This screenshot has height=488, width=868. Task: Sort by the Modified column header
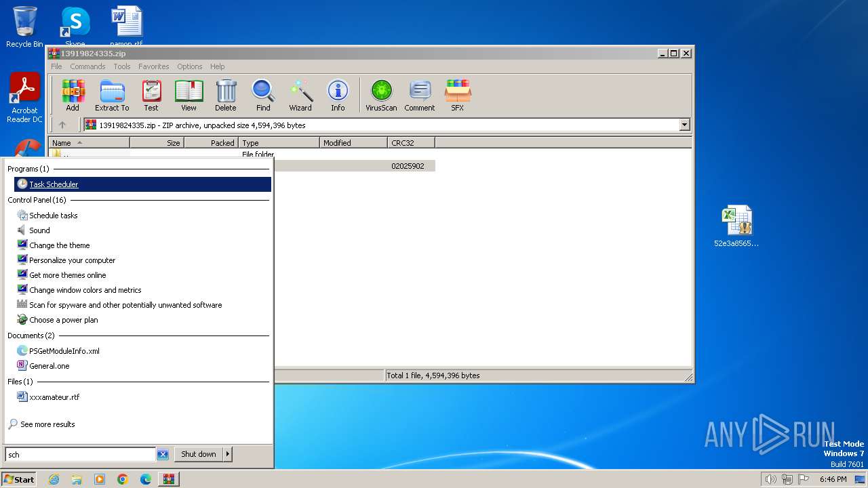(x=353, y=143)
